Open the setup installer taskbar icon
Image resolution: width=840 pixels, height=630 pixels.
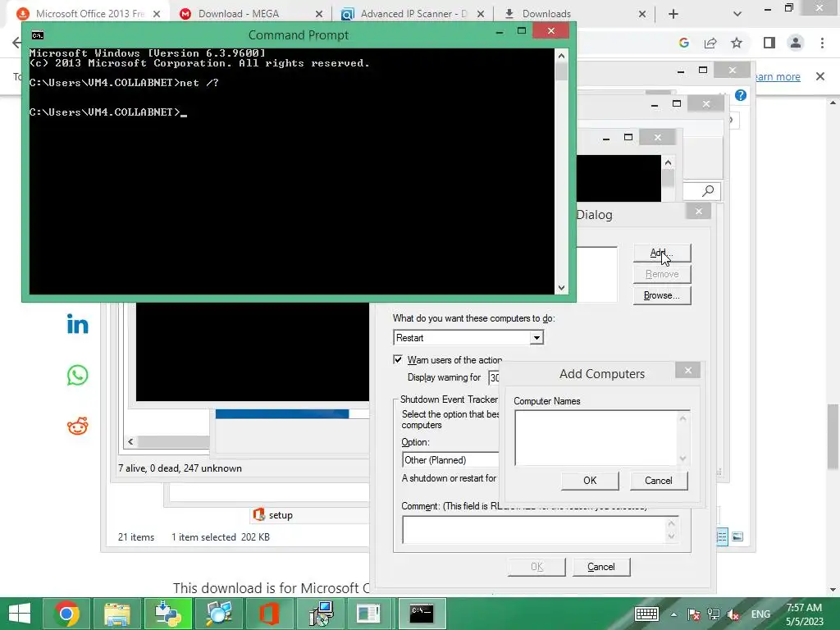(321, 614)
